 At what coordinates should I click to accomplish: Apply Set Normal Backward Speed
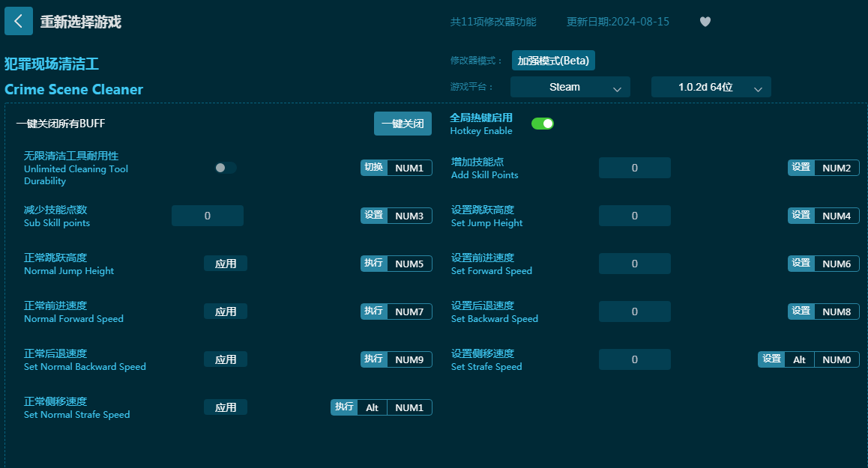(226, 359)
